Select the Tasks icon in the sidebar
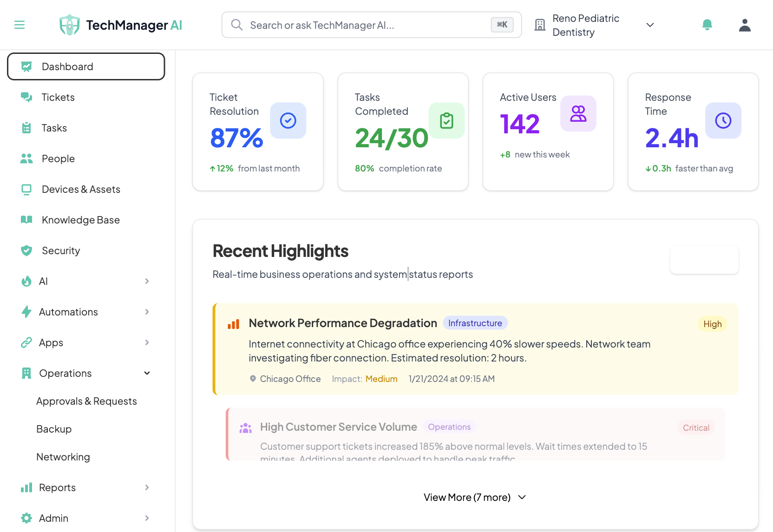Screen dimensions: 773x532 coord(26,128)
